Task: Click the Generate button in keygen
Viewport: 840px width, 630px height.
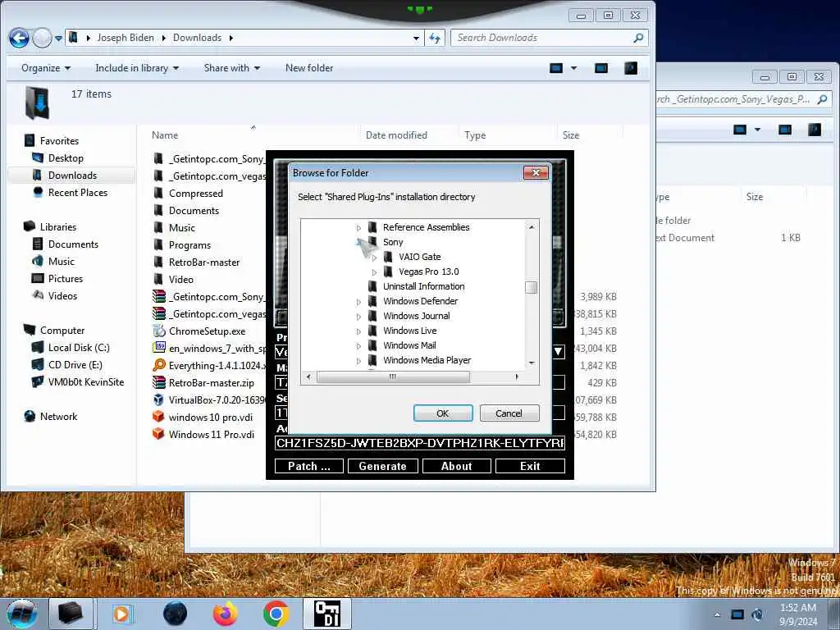Action: pyautogui.click(x=382, y=466)
